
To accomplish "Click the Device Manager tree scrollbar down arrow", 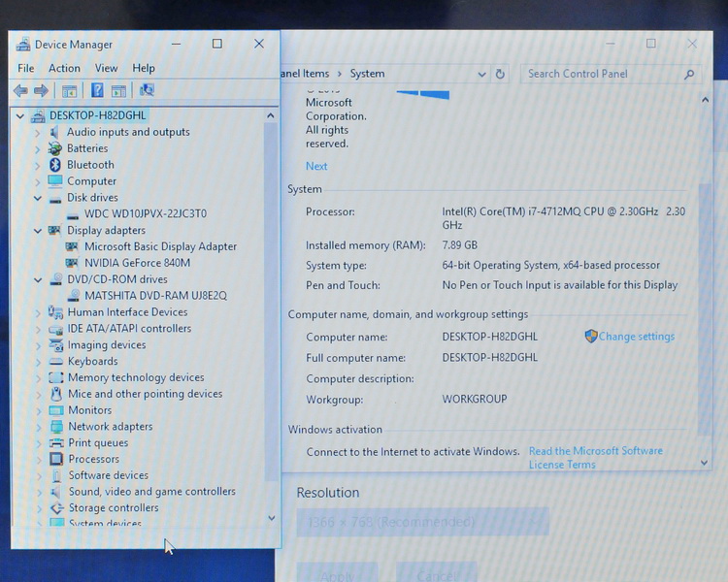I will pos(272,518).
